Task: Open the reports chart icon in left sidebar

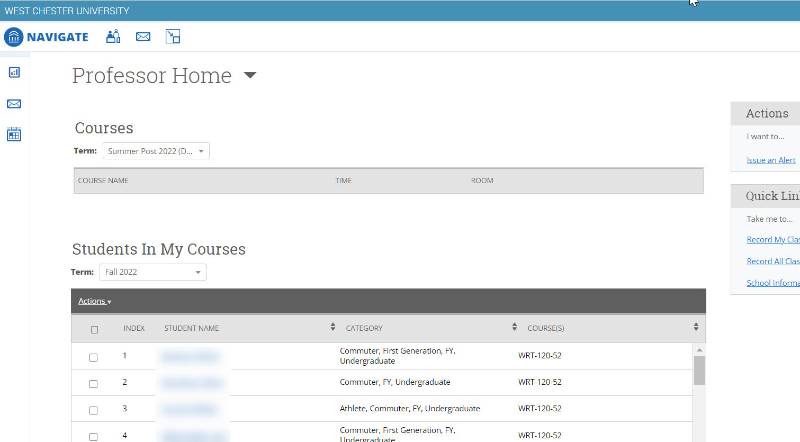Action: pos(14,72)
